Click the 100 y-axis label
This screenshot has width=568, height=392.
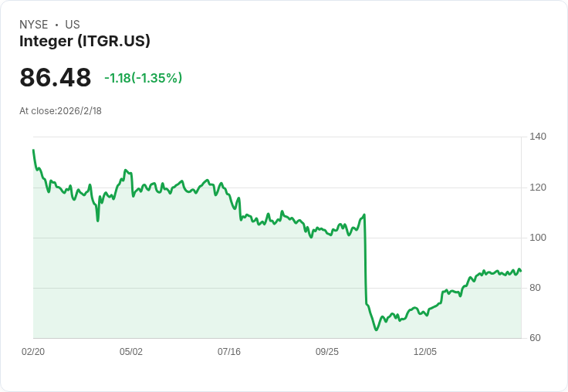538,238
